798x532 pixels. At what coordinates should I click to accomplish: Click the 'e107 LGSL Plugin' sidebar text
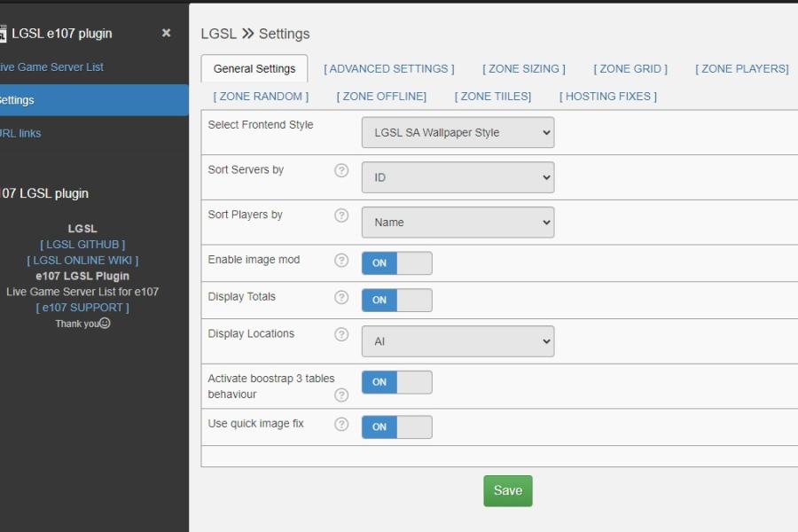point(82,276)
